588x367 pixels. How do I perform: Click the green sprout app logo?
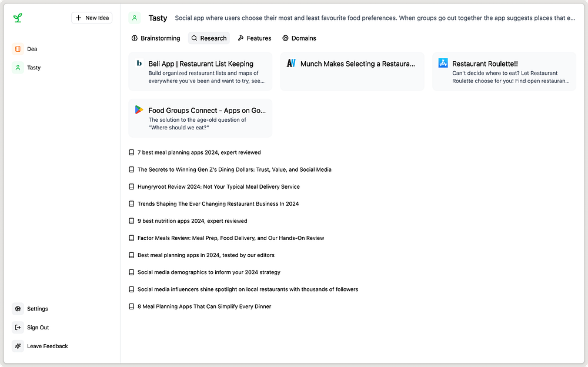pyautogui.click(x=18, y=18)
